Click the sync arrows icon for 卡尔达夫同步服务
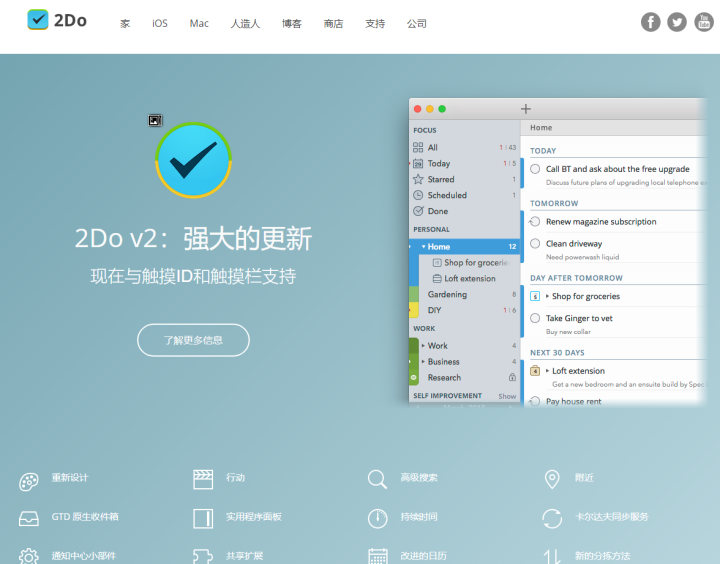 (x=552, y=519)
